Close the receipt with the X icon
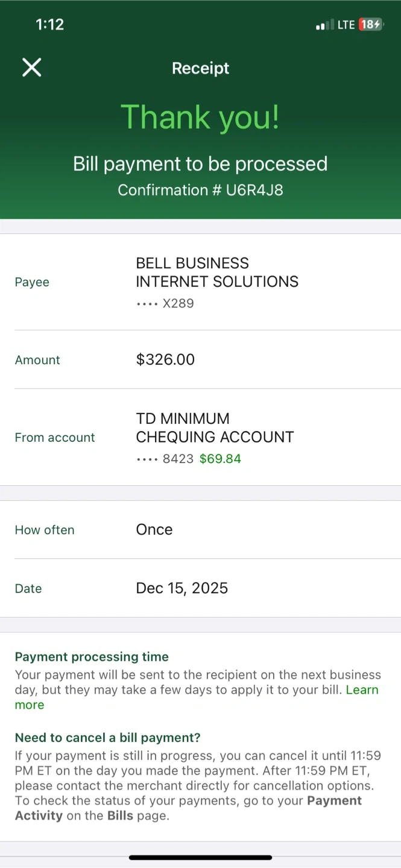Image resolution: width=401 pixels, height=868 pixels. pos(32,68)
